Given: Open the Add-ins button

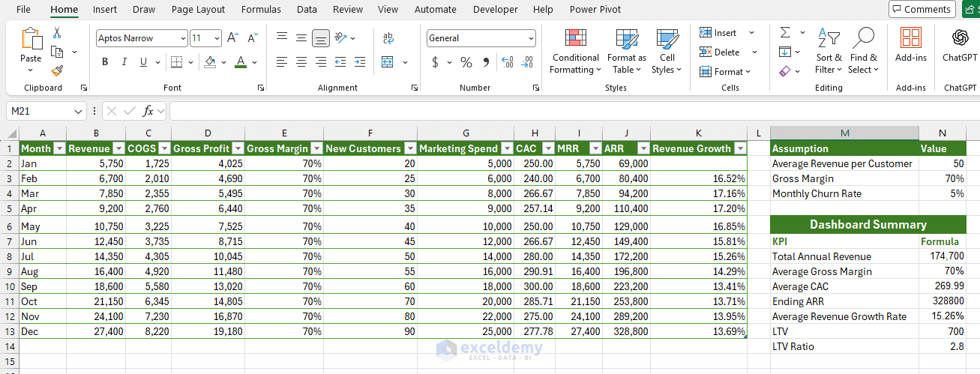Looking at the screenshot, I should click(x=911, y=45).
